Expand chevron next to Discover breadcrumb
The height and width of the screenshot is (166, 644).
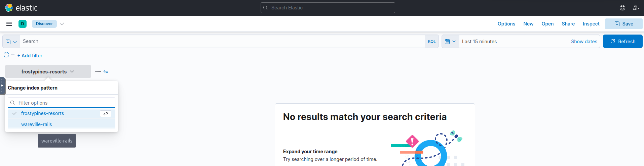[62, 24]
